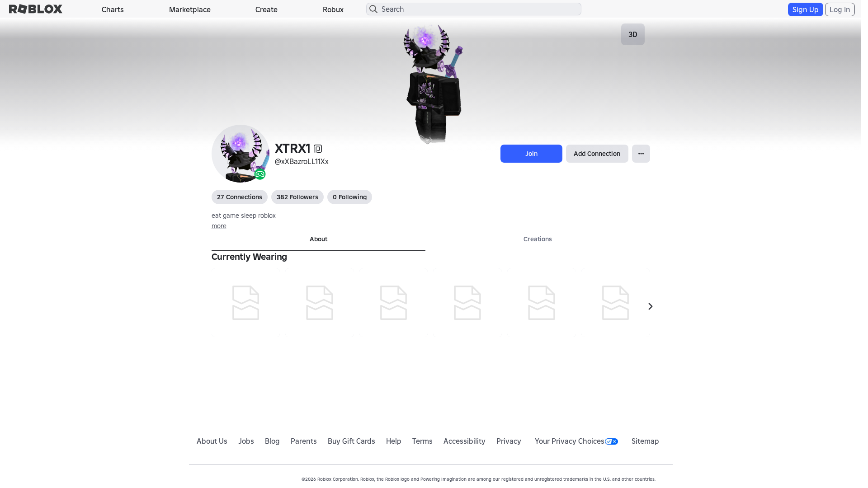Open the Jobs footer link

click(x=246, y=441)
